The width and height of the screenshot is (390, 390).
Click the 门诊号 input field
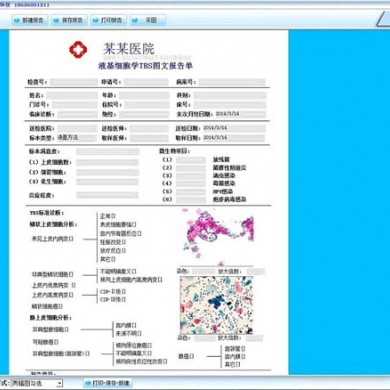75,105
